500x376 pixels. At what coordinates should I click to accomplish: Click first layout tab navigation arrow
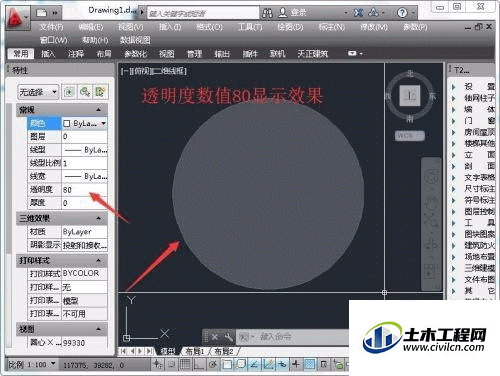click(x=123, y=351)
